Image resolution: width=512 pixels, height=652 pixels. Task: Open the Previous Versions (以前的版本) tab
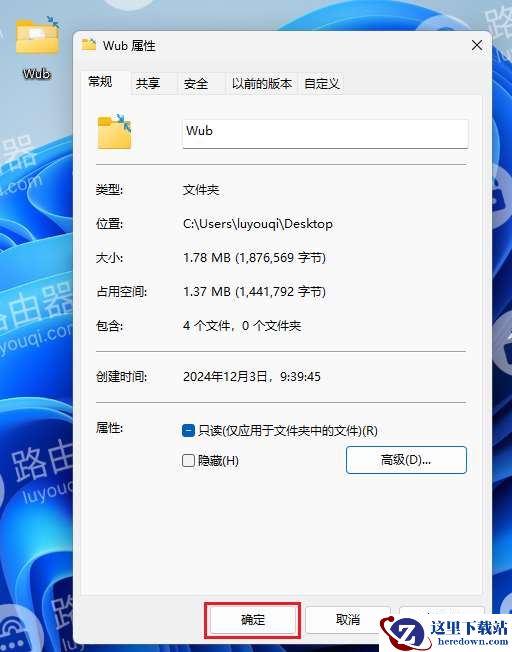click(x=262, y=84)
